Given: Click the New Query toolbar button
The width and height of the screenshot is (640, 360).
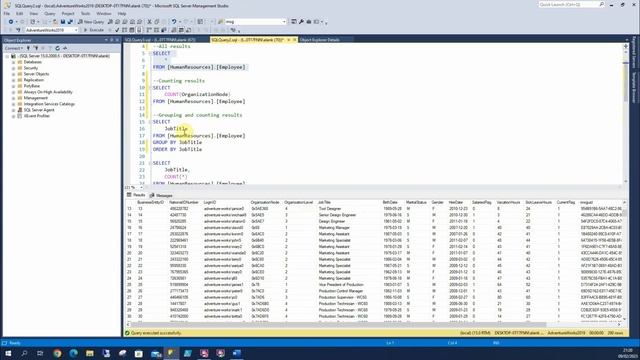Looking at the screenshot, I should [91, 22].
